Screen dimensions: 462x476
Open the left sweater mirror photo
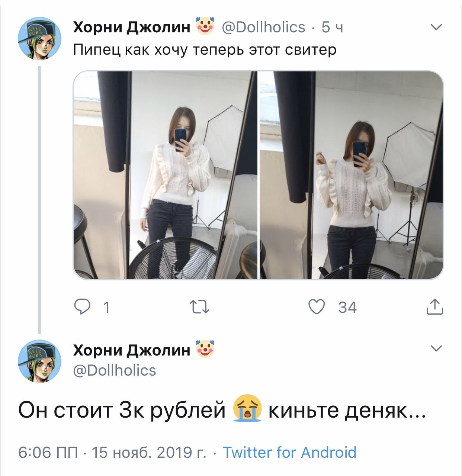click(165, 175)
